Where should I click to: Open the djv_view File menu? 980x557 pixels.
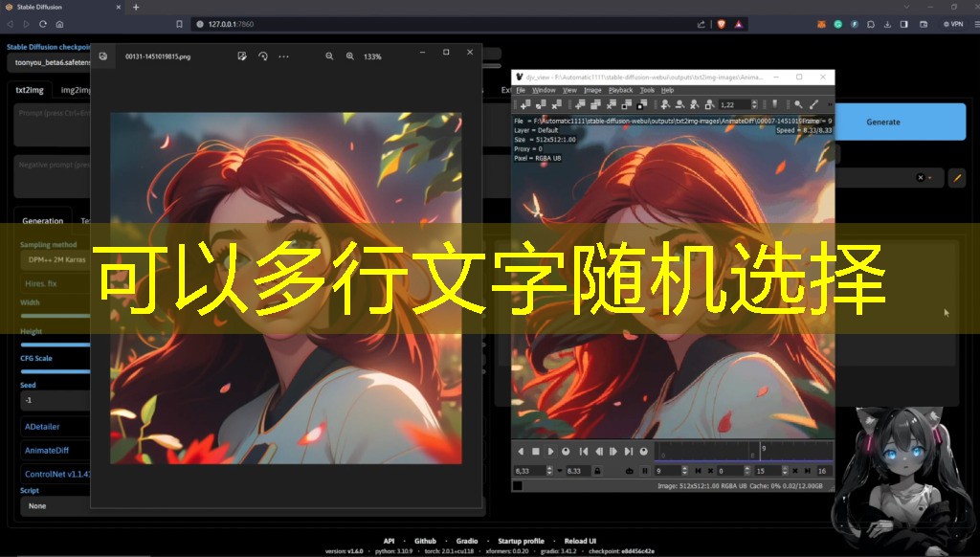521,90
